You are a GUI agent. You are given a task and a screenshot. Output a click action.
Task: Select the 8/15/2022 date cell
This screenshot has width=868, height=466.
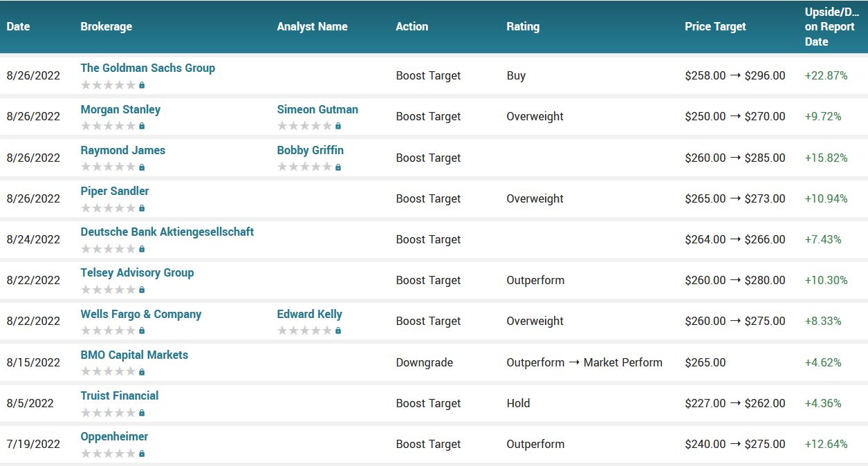coord(33,362)
